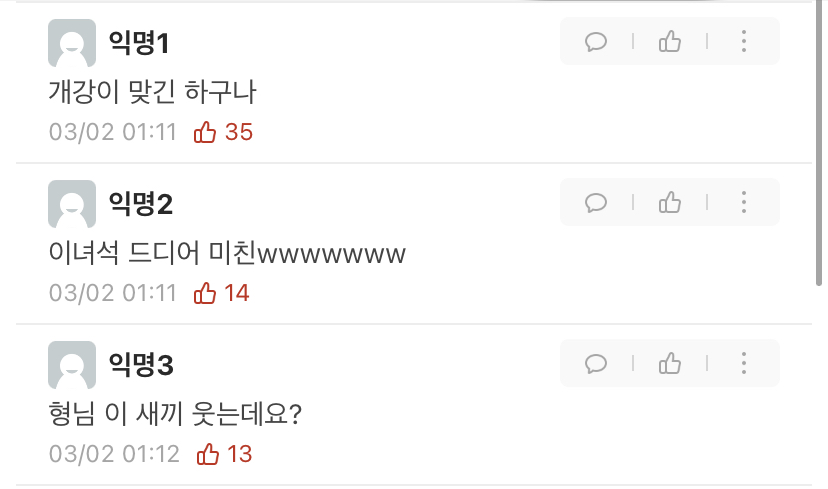828x489 pixels.
Task: Open more options for 익명1's comment
Action: [x=744, y=41]
